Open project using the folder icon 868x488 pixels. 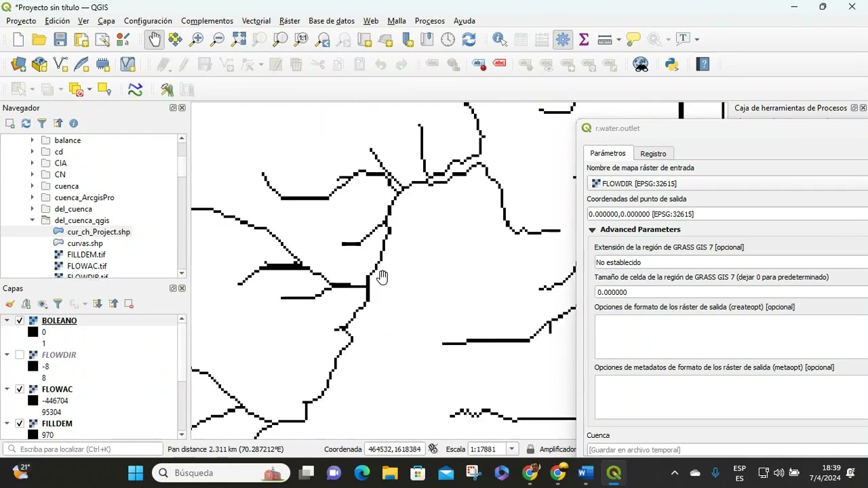(x=39, y=39)
